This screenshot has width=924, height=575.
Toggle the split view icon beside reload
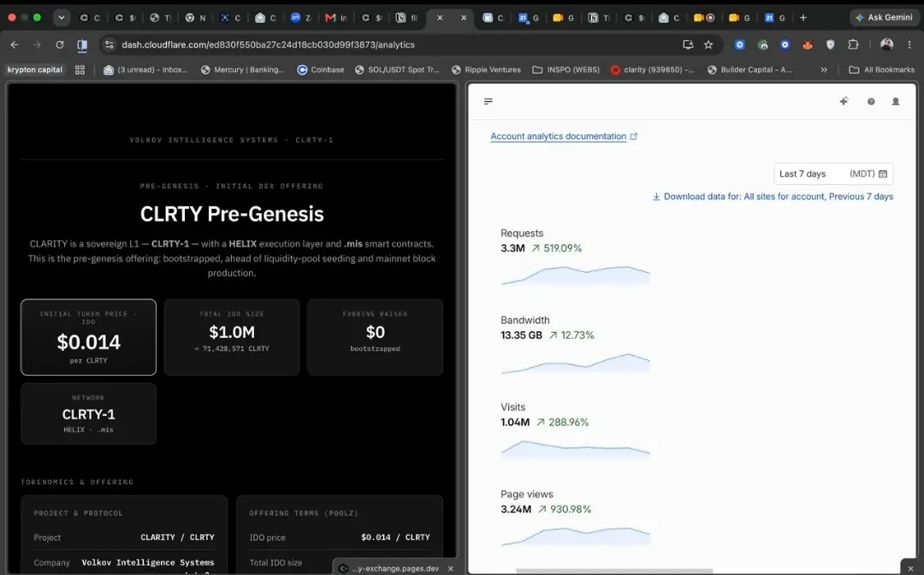click(x=82, y=44)
